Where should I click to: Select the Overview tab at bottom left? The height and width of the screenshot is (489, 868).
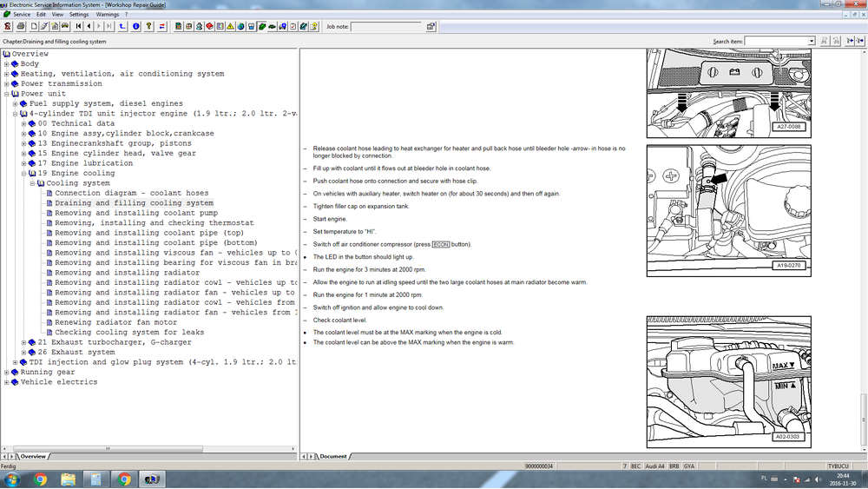coord(33,456)
